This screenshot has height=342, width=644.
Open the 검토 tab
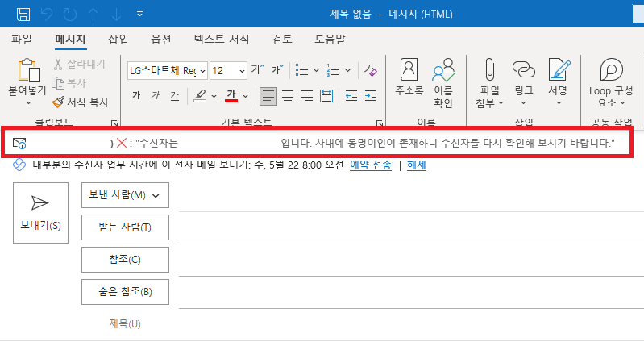point(282,40)
